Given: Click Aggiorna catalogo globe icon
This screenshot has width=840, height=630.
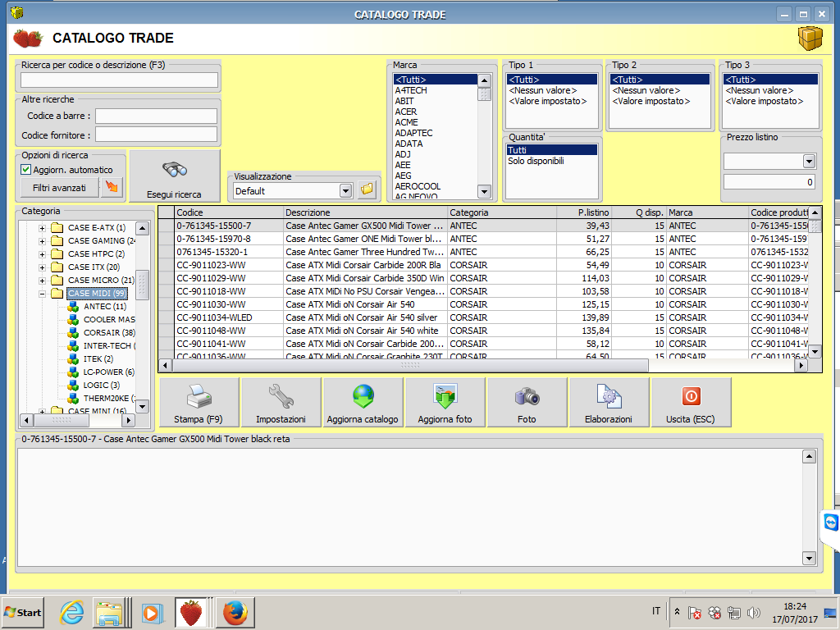Looking at the screenshot, I should [x=363, y=402].
